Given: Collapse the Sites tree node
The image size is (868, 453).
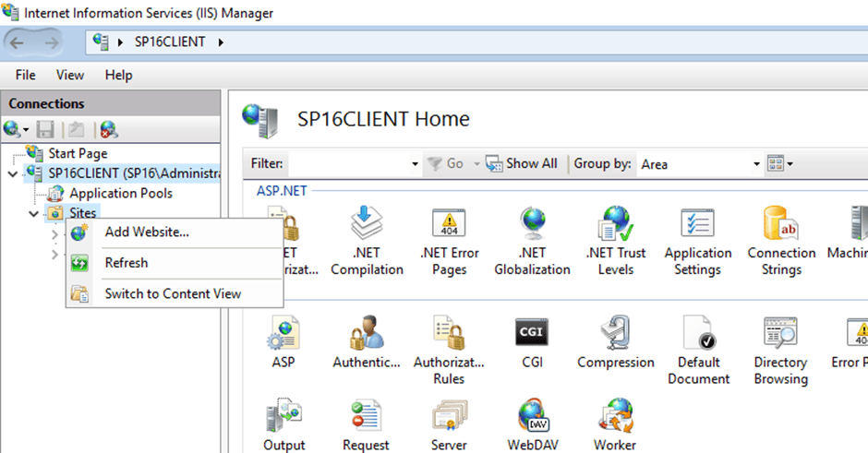Looking at the screenshot, I should [34, 214].
